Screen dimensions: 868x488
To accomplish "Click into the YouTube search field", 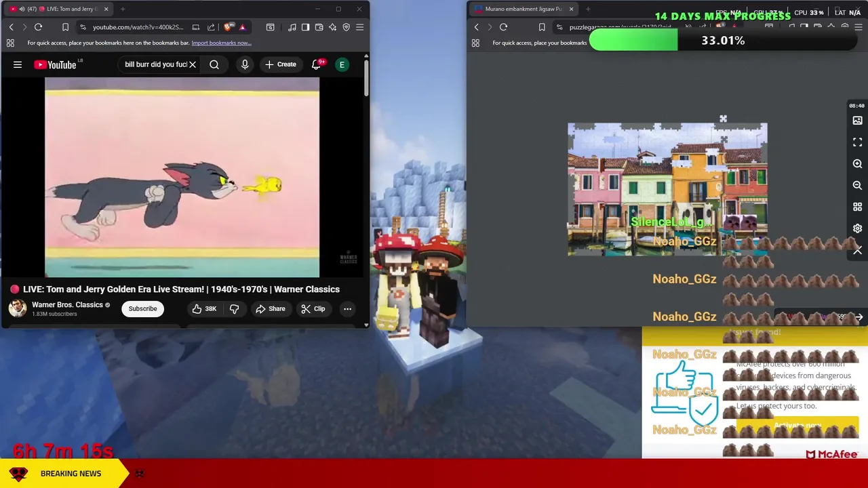I will (155, 64).
